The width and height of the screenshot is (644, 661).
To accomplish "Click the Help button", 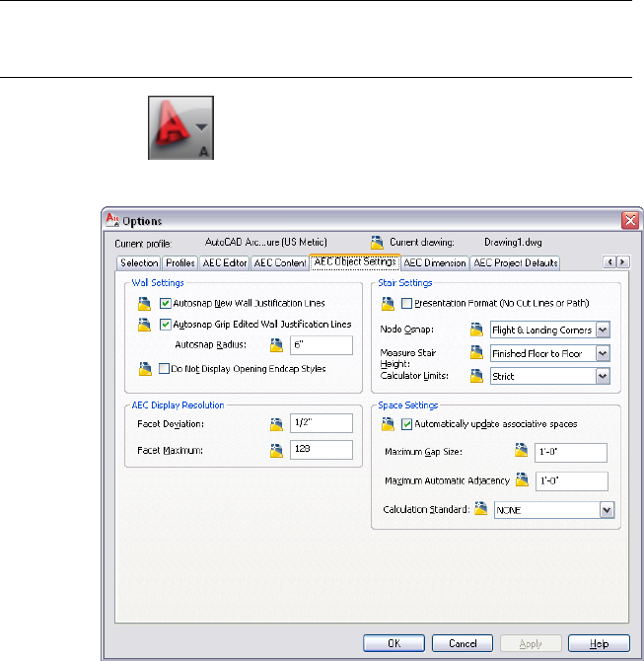I will tap(599, 643).
